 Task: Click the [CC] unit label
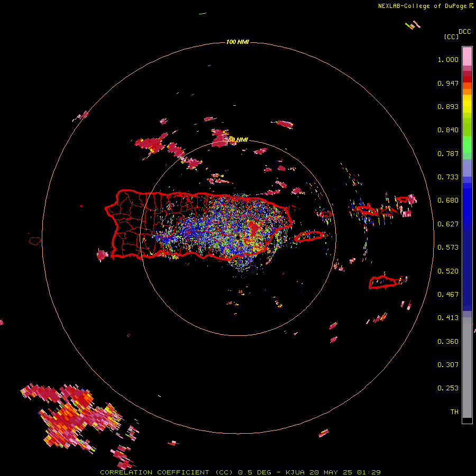pos(451,36)
